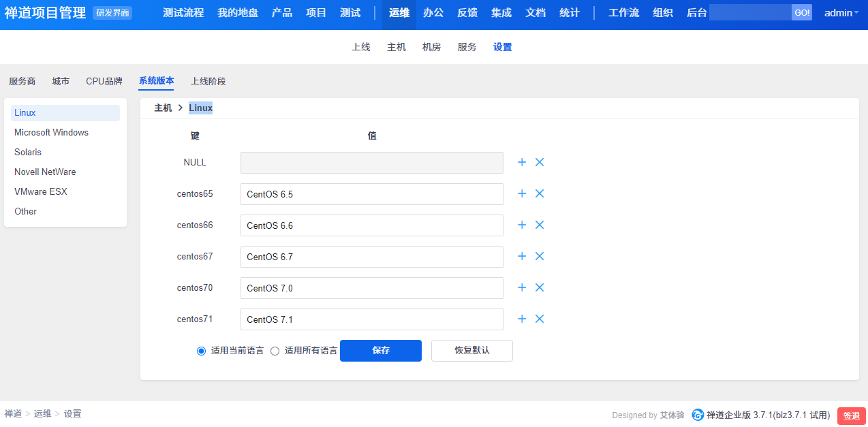This screenshot has width=868, height=427.
Task: Remove the centos70 entry using X icon
Action: [540, 287]
